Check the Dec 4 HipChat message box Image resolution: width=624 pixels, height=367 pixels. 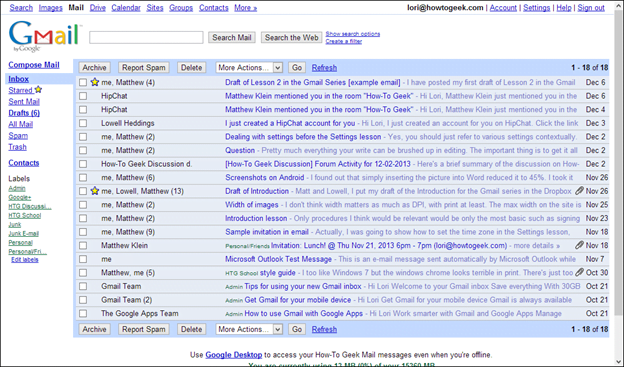(83, 109)
